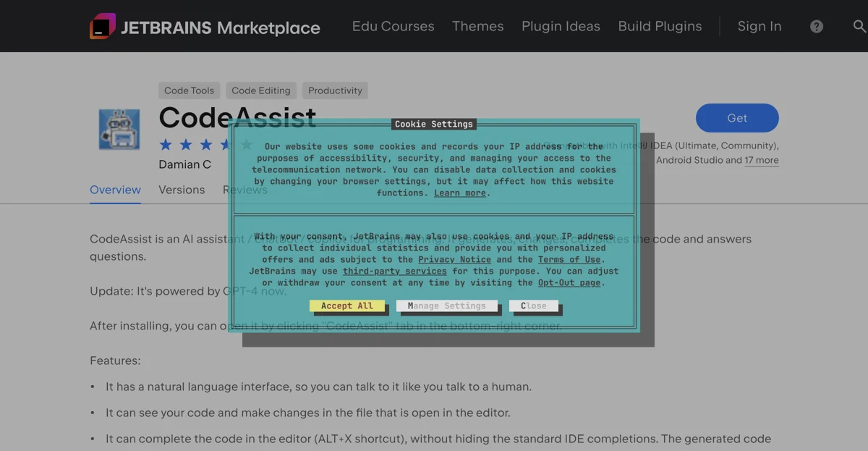Click the blue Get button
Screen dimensions: 868x451
pos(737,118)
